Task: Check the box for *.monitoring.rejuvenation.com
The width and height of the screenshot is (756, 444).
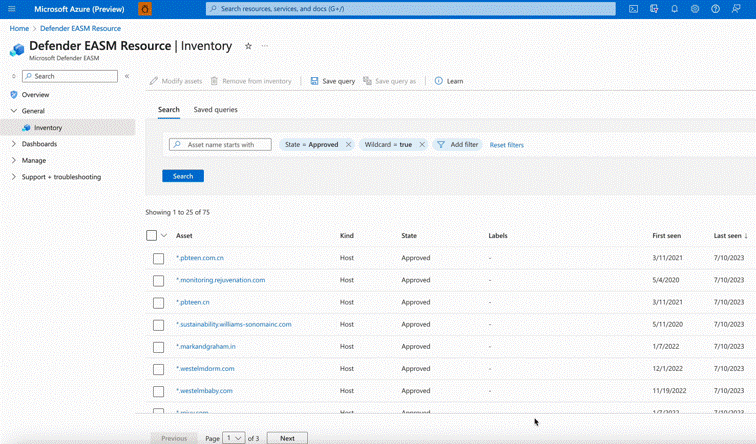Action: click(x=158, y=281)
